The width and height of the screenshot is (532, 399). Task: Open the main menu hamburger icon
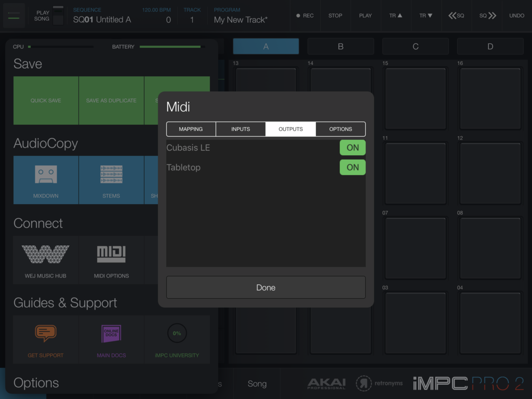click(14, 16)
